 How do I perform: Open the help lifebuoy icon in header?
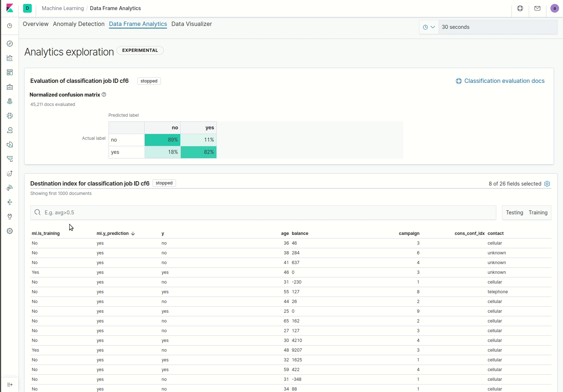tap(520, 8)
